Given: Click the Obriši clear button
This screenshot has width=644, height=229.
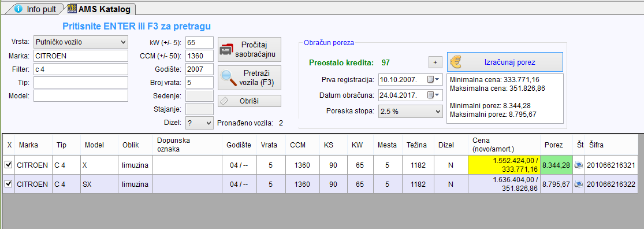Looking at the screenshot, I should (x=250, y=101).
